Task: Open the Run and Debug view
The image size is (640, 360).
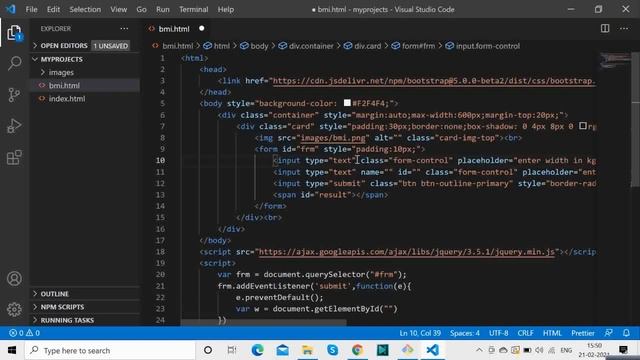Action: pos(14,126)
